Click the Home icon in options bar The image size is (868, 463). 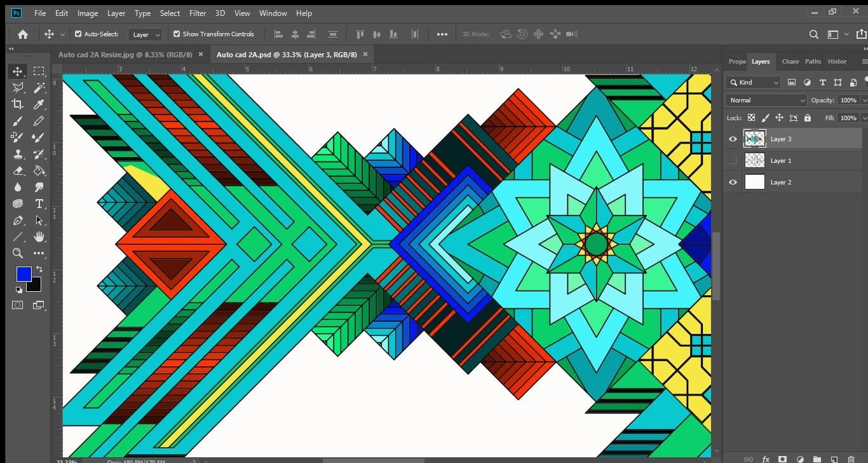click(23, 34)
